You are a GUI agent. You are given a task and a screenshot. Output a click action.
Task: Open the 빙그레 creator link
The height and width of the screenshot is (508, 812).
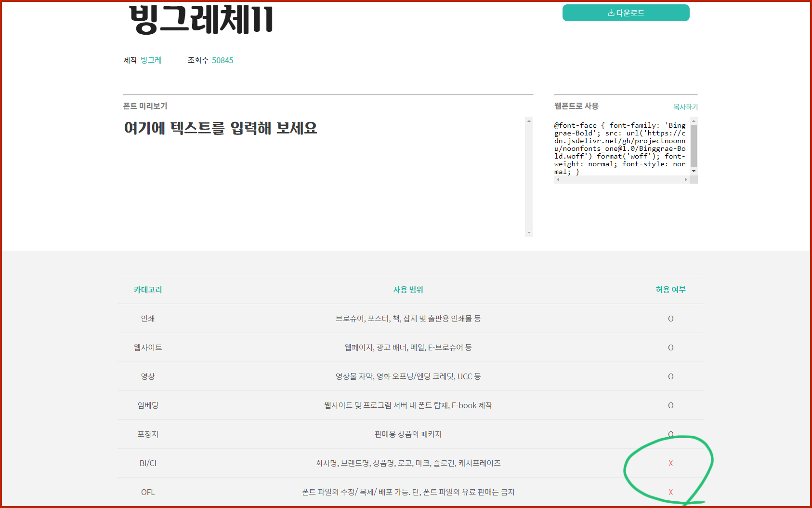[151, 60]
